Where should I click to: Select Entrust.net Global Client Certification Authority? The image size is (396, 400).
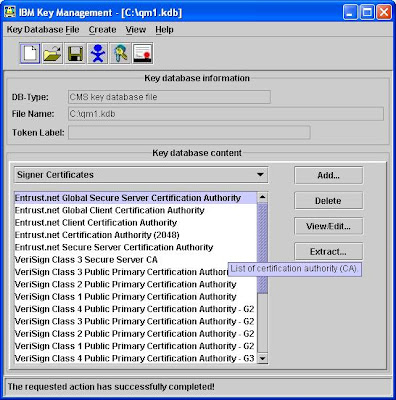(136, 210)
